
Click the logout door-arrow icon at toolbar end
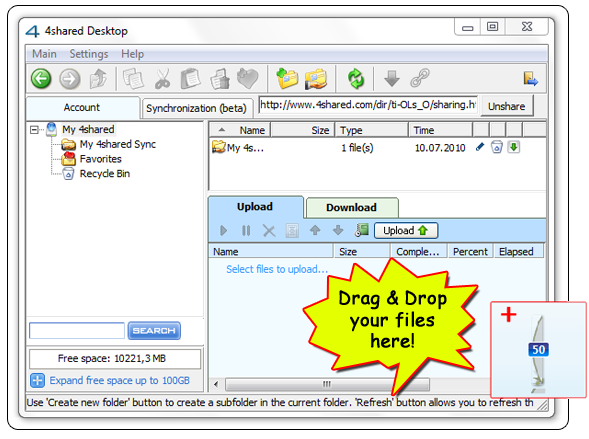(530, 78)
